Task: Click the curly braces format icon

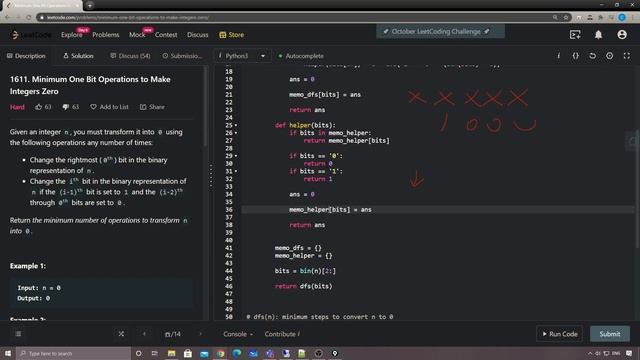Action: 576,56
